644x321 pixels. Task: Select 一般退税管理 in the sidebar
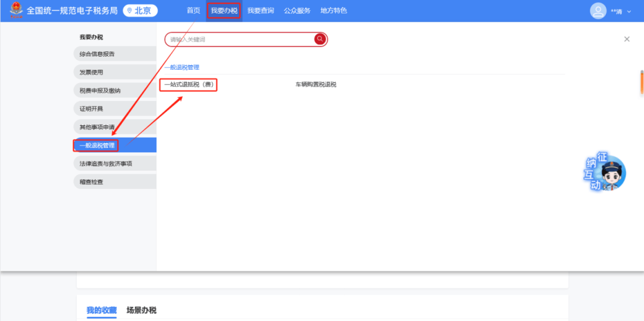coord(97,145)
